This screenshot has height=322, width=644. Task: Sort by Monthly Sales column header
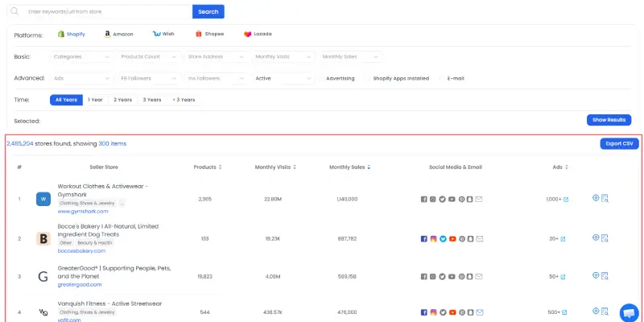[x=349, y=167]
